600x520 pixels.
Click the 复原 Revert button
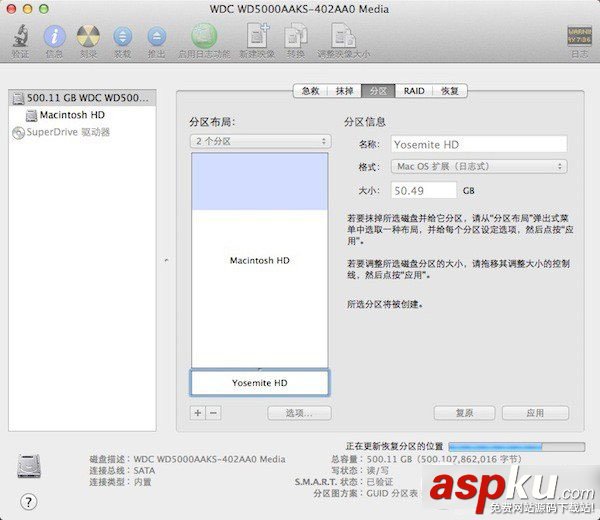pos(464,413)
